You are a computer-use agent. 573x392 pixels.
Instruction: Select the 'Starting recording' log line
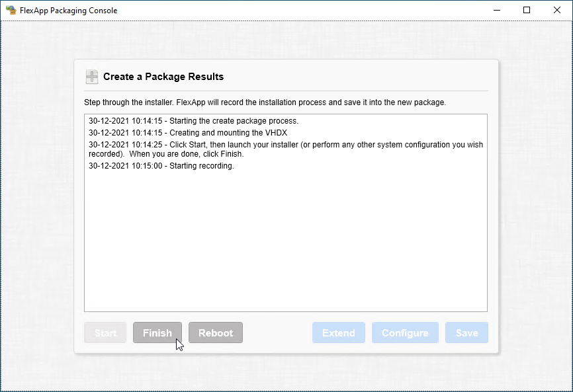point(161,166)
